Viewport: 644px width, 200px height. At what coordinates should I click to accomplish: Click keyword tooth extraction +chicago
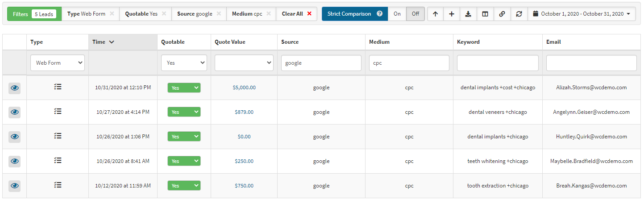point(498,186)
